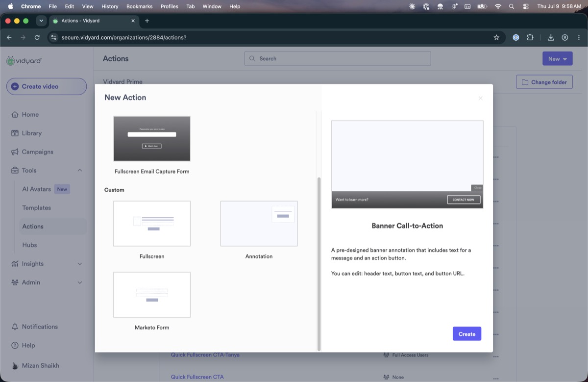Select Fullscreen Email Capture Form thumbnail
This screenshot has width=588, height=382.
152,139
